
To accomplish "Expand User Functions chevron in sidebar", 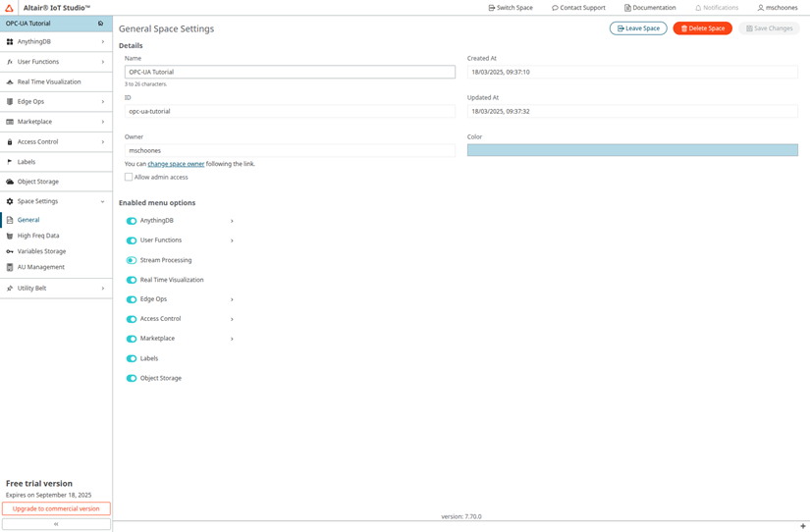I will click(x=103, y=62).
